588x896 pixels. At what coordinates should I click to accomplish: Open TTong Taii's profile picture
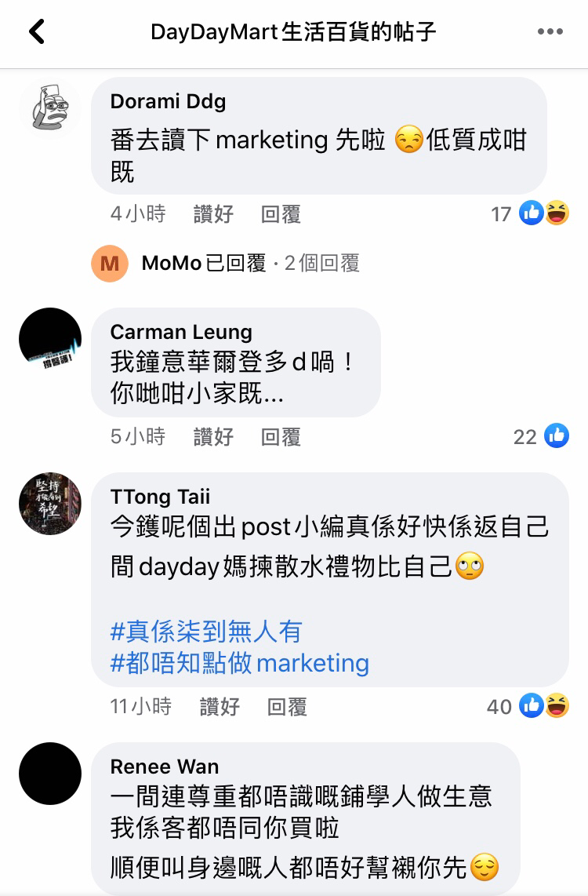click(x=50, y=504)
